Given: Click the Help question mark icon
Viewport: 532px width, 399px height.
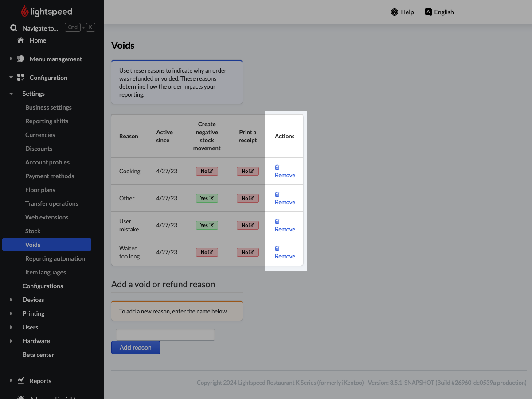Looking at the screenshot, I should (394, 12).
